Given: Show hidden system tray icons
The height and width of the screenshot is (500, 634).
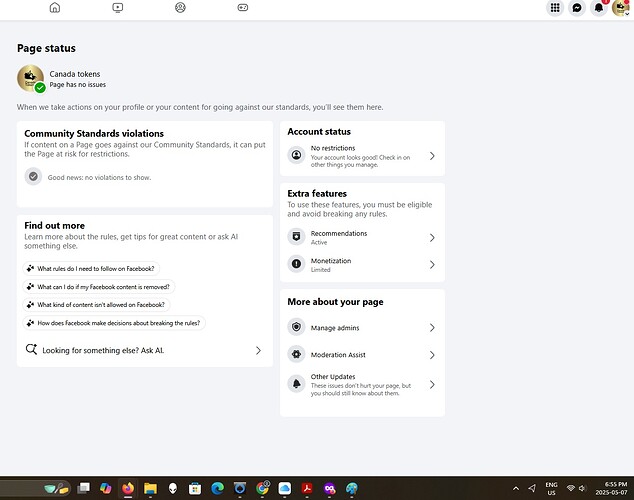Looking at the screenshot, I should point(516,488).
